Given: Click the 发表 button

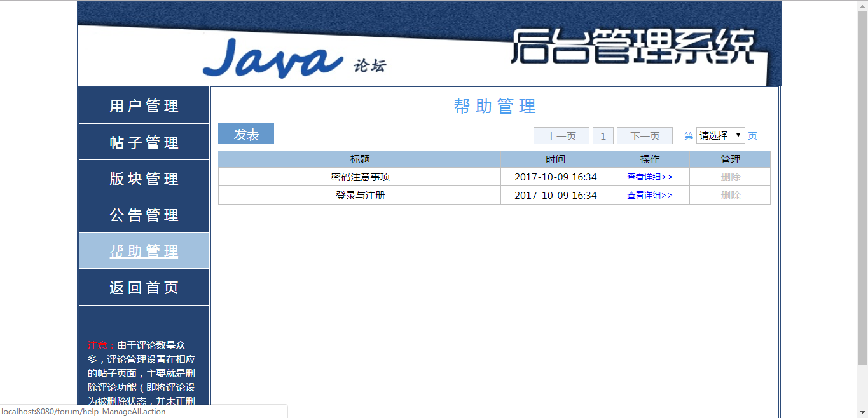Looking at the screenshot, I should (246, 134).
